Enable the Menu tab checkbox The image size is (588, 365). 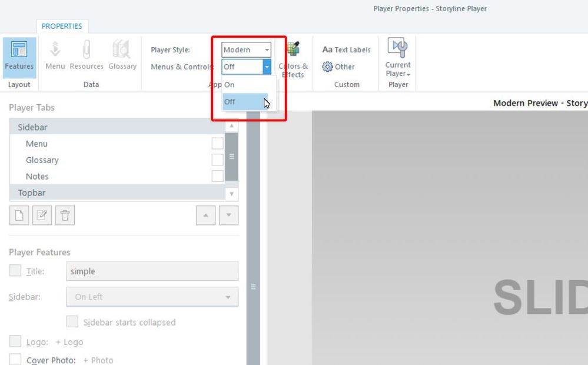[x=218, y=143]
